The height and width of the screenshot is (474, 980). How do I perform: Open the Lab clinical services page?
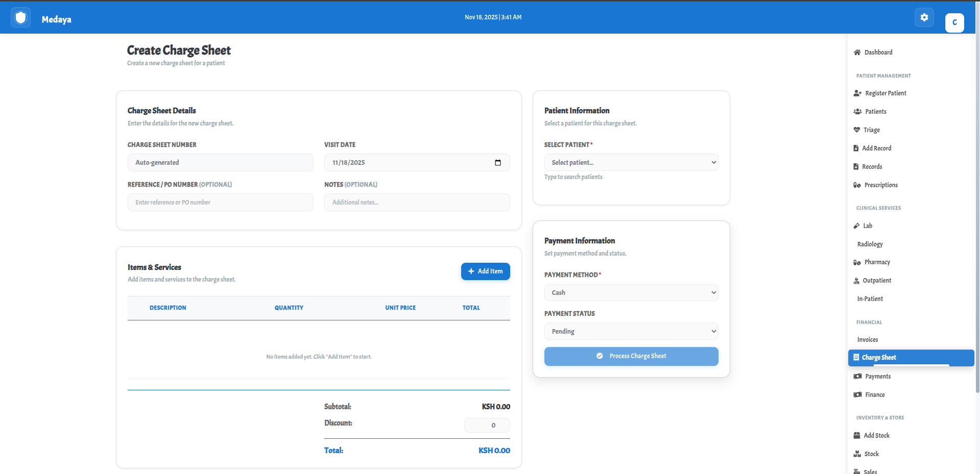pyautogui.click(x=867, y=226)
